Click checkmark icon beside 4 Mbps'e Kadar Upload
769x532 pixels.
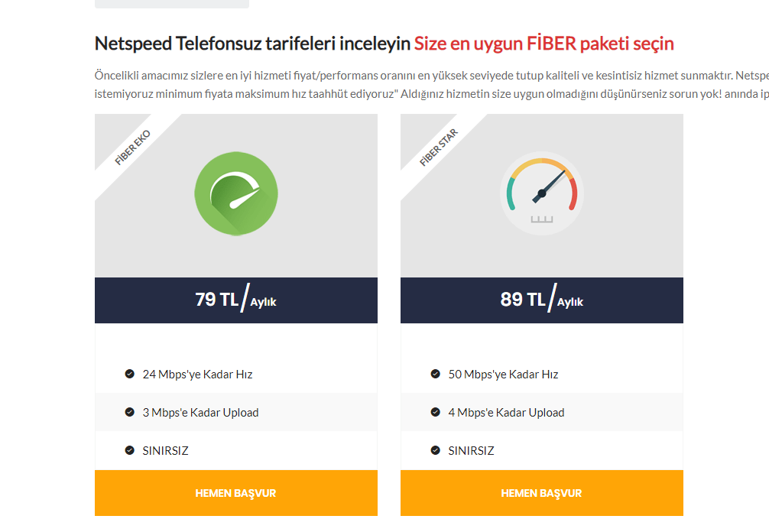click(x=436, y=412)
